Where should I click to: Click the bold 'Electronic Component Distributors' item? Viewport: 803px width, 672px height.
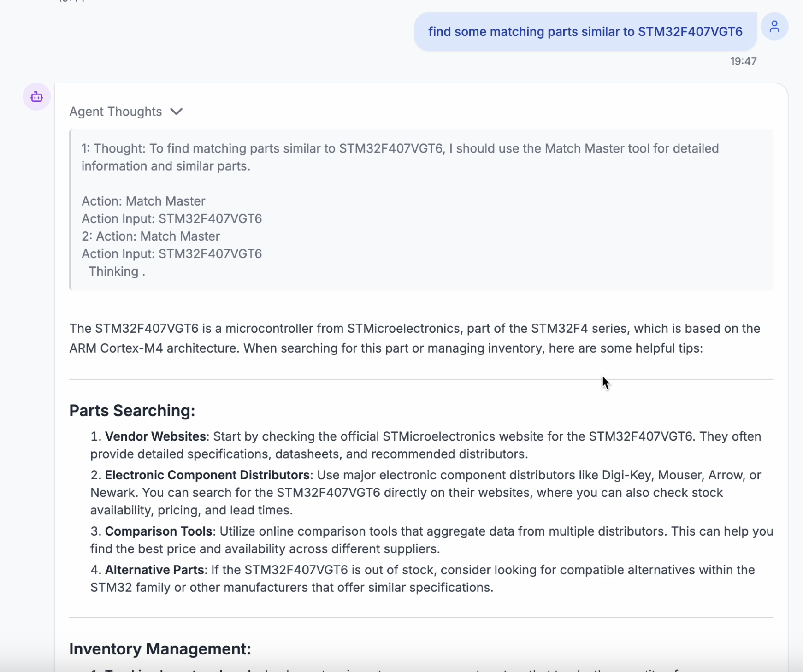(x=207, y=475)
